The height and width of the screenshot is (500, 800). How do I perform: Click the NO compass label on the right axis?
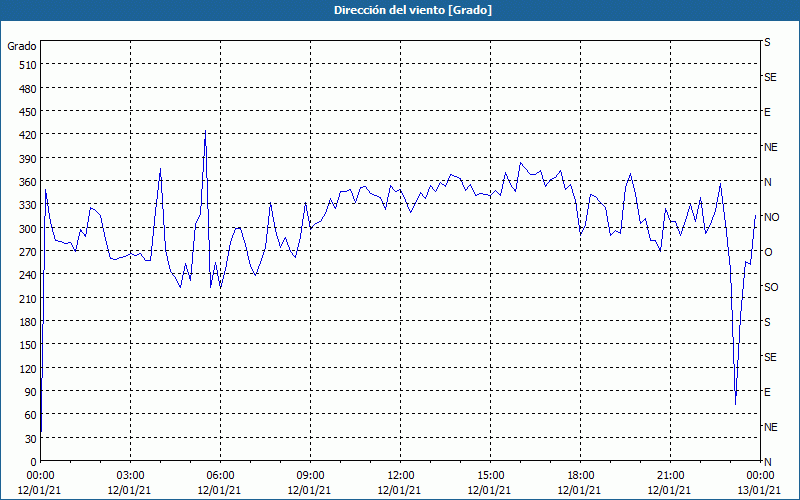coord(771,217)
